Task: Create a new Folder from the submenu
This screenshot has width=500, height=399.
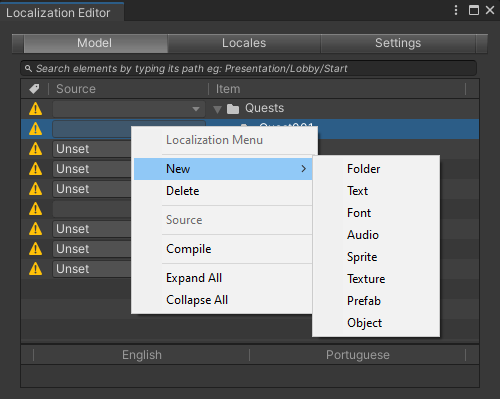Action: [x=376, y=169]
